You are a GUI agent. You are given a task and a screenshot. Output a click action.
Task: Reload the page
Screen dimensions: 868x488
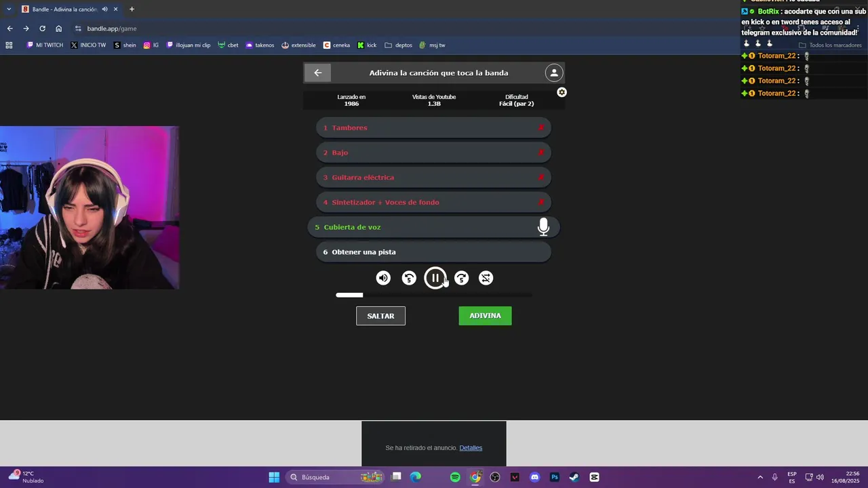click(42, 28)
